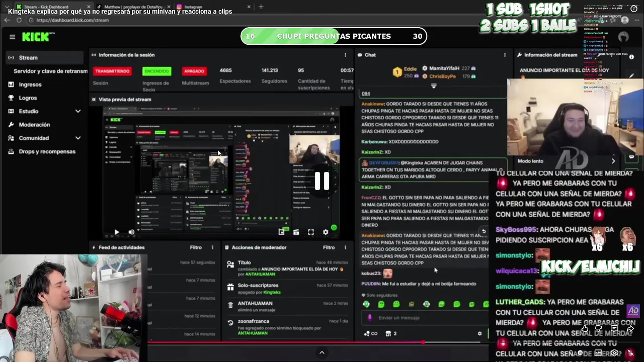Click ChrisBoyPe in the leaderboard
Viewport: 644px width, 362px height.
pos(443,76)
